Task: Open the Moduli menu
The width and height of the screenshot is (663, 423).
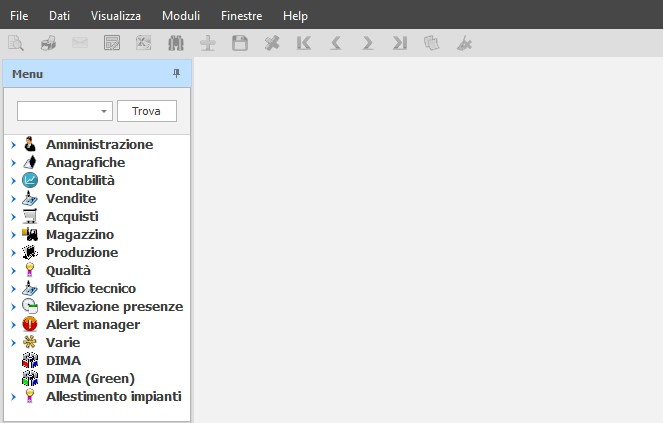Action: tap(181, 16)
